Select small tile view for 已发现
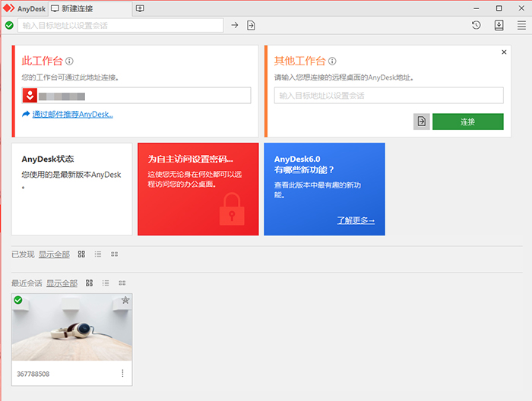The height and width of the screenshot is (401, 532). [114, 254]
